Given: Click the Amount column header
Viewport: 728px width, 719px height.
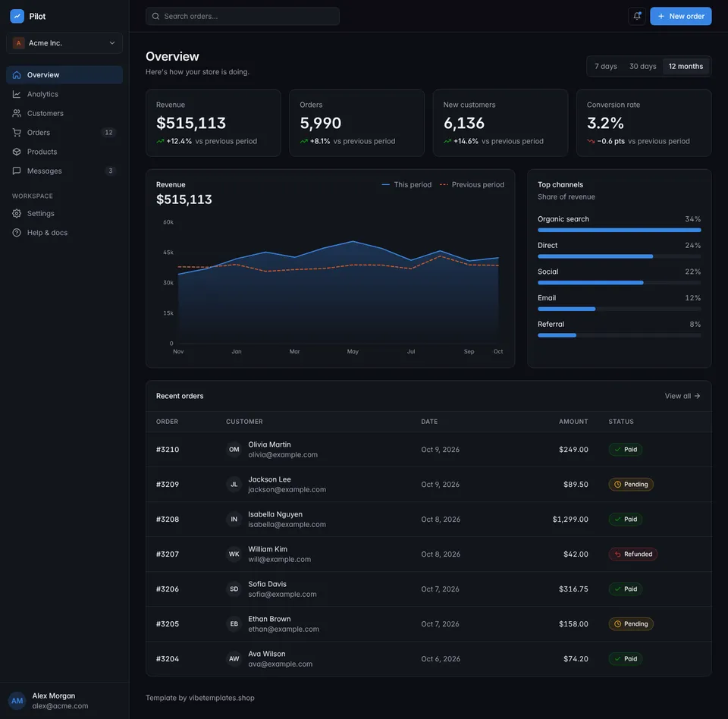Looking at the screenshot, I should click(573, 422).
